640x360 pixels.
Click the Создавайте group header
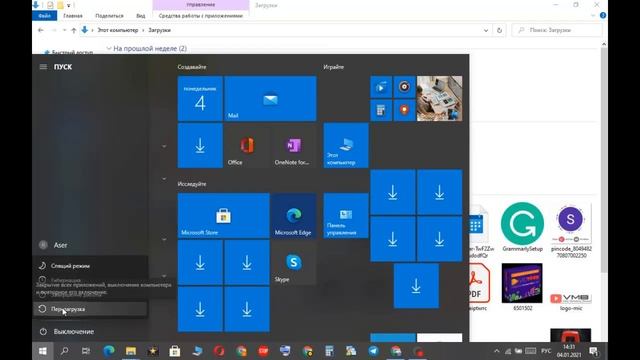192,67
